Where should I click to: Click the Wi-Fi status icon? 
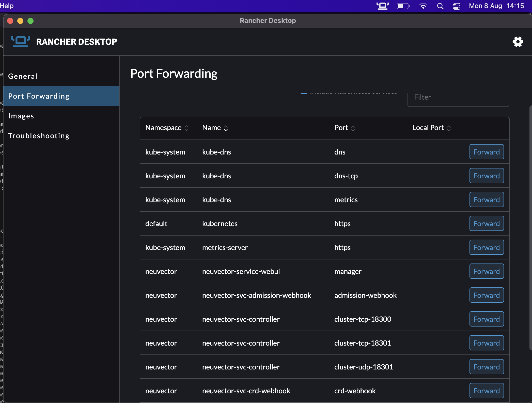click(423, 6)
